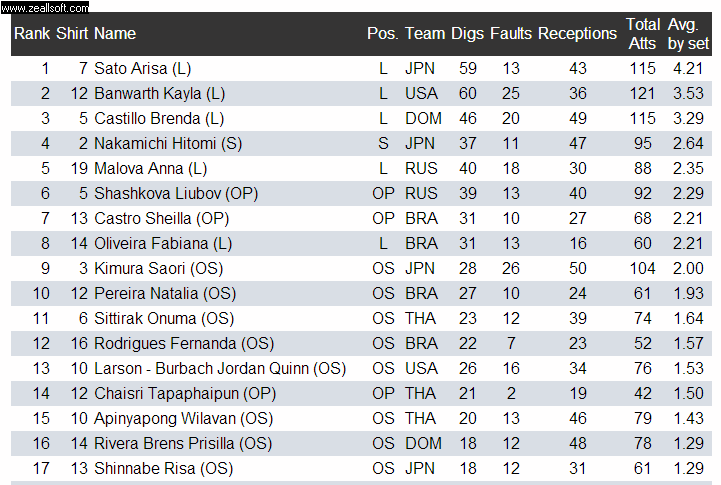Sort by the Digs column header
Viewport: 721px width, 485px height.
click(x=467, y=34)
